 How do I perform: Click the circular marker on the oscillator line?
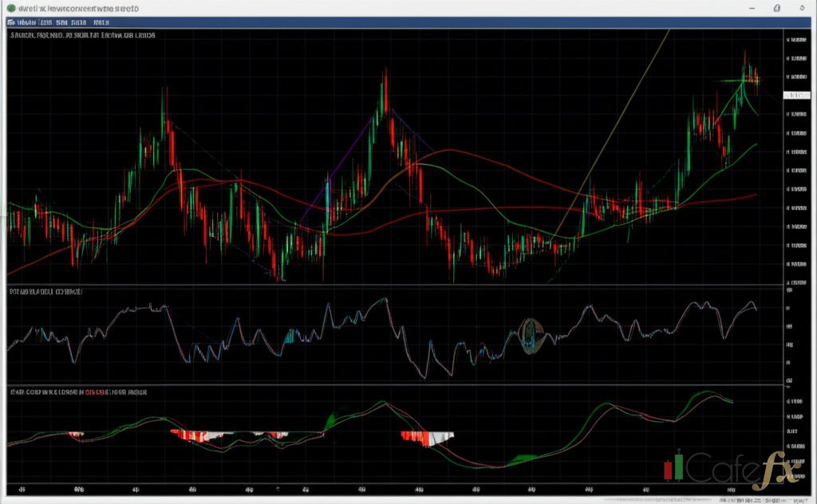(x=530, y=336)
